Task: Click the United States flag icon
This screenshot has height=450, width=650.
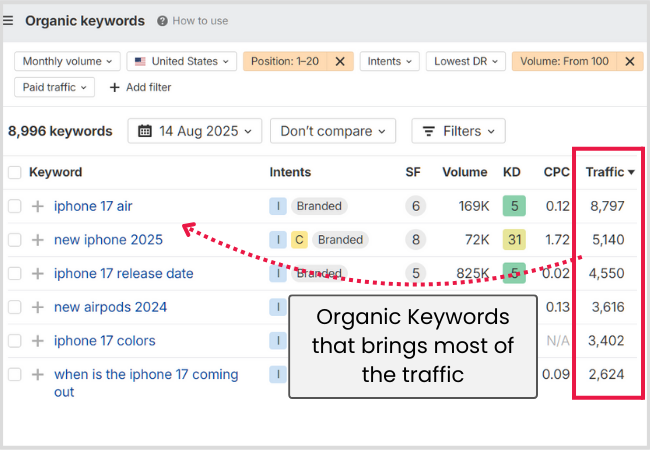Action: coord(140,61)
